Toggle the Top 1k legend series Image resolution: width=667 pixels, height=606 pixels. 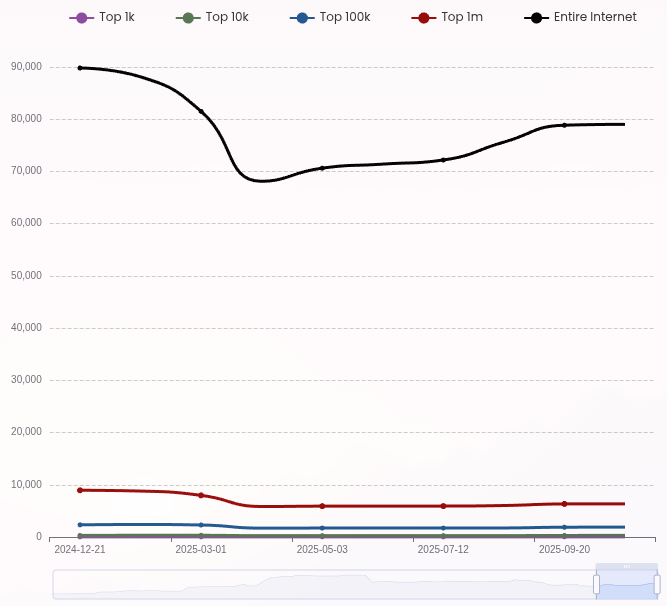[103, 18]
